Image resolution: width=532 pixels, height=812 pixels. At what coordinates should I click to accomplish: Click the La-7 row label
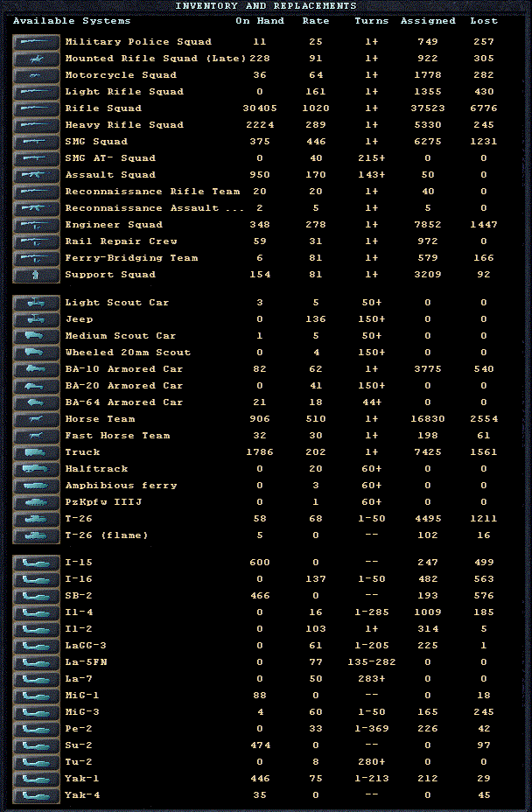[x=79, y=679]
